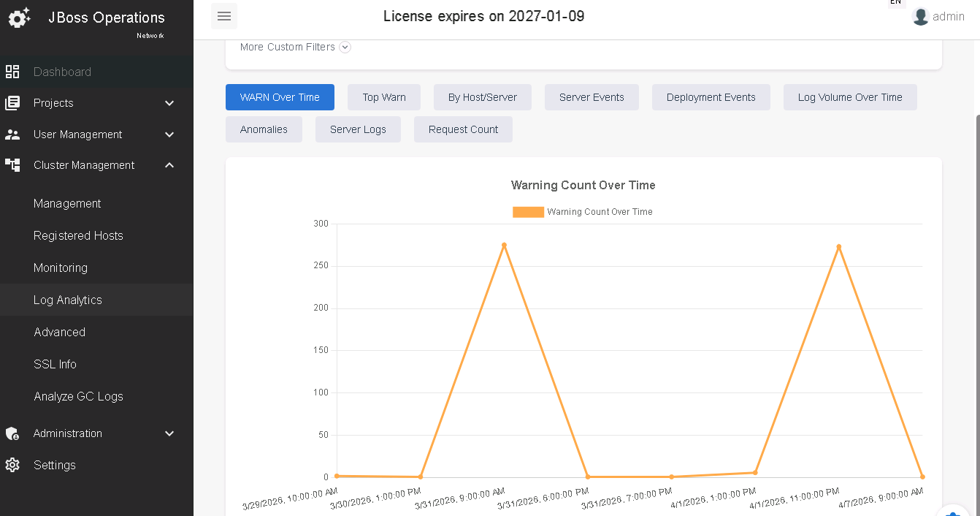The image size is (980, 516).
Task: Click the Administration shield icon
Action: [12, 433]
